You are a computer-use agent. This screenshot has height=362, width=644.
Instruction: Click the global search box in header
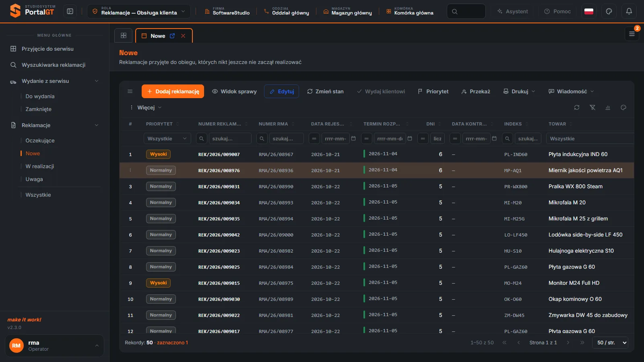click(466, 11)
